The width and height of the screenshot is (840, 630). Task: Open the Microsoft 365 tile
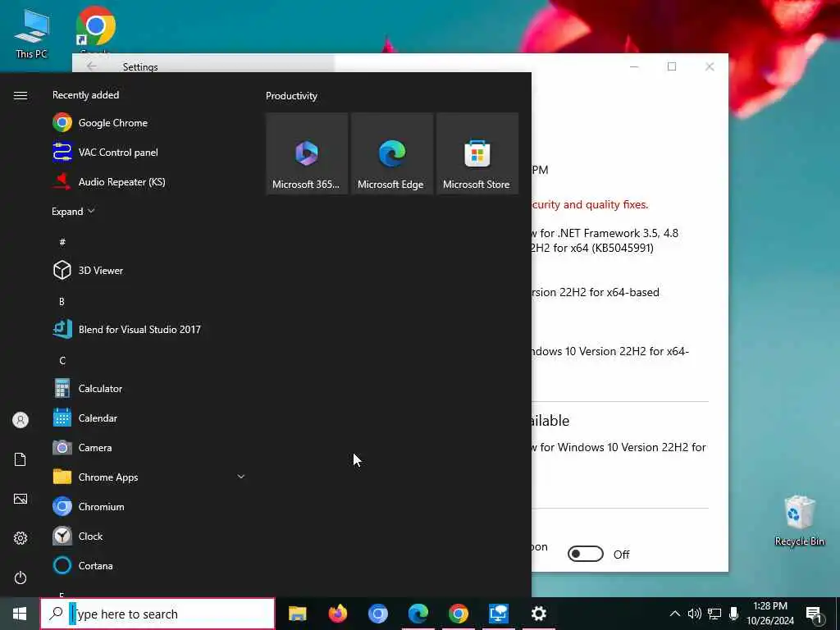pyautogui.click(x=307, y=153)
